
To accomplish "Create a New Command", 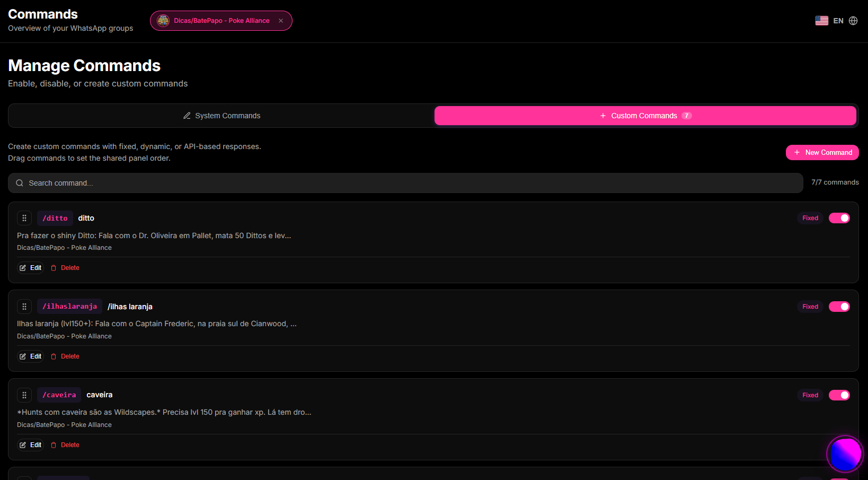I will click(x=822, y=152).
